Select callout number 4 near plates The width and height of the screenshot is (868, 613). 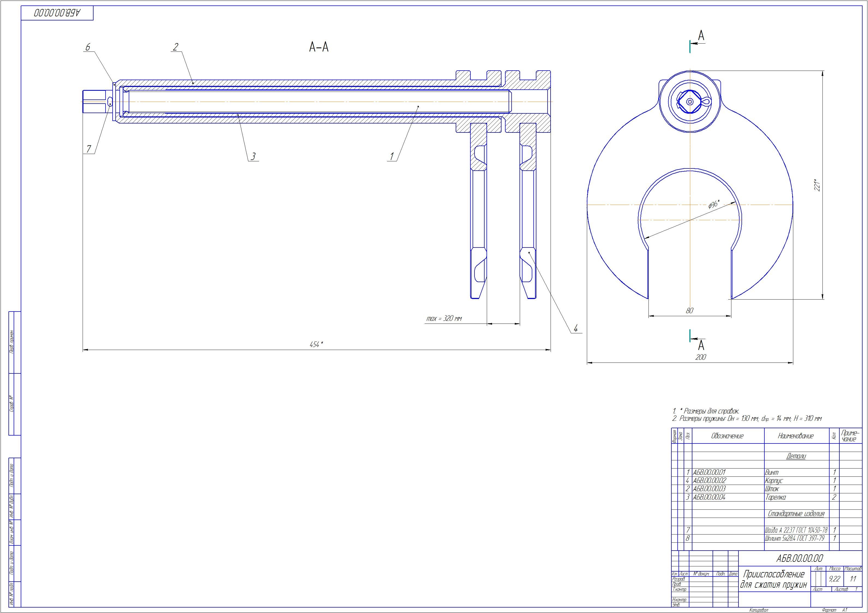pyautogui.click(x=576, y=328)
